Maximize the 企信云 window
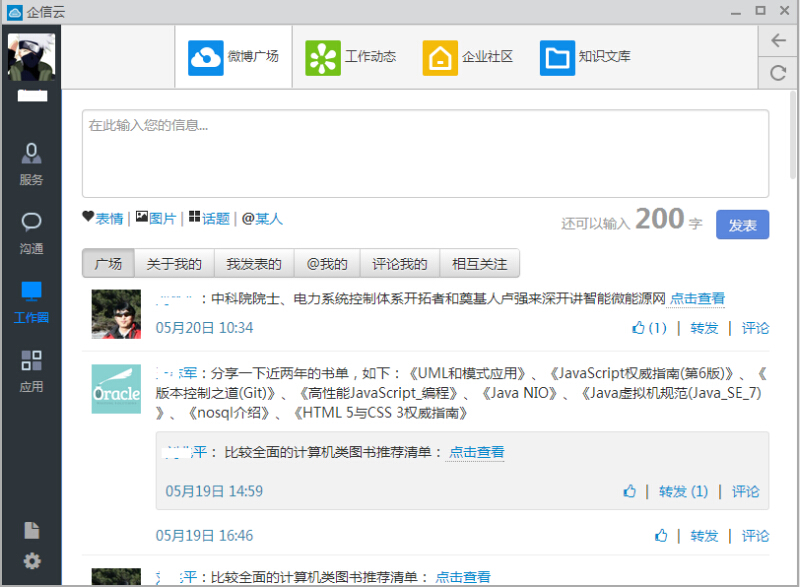Viewport: 800px width, 587px height. [760, 11]
